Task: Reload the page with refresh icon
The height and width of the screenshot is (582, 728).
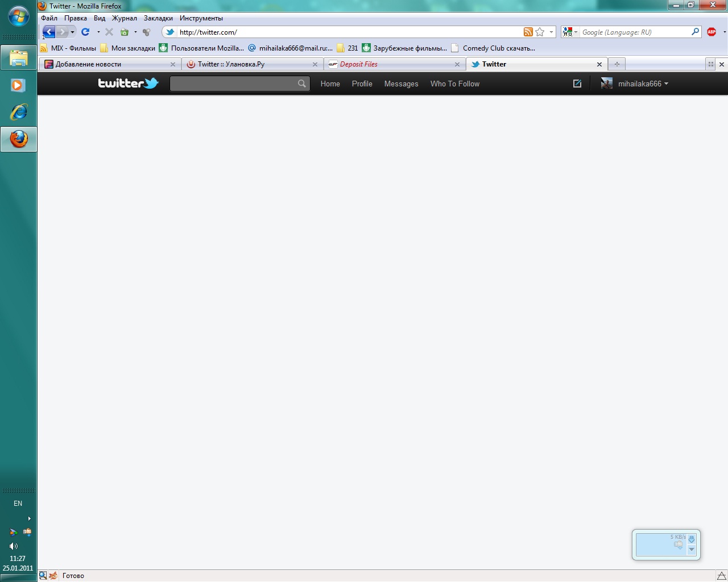Action: pyautogui.click(x=86, y=32)
